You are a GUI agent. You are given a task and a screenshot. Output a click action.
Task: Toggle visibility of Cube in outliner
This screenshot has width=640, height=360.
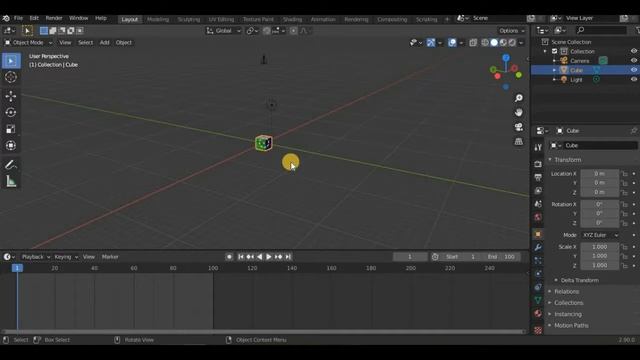click(x=634, y=70)
